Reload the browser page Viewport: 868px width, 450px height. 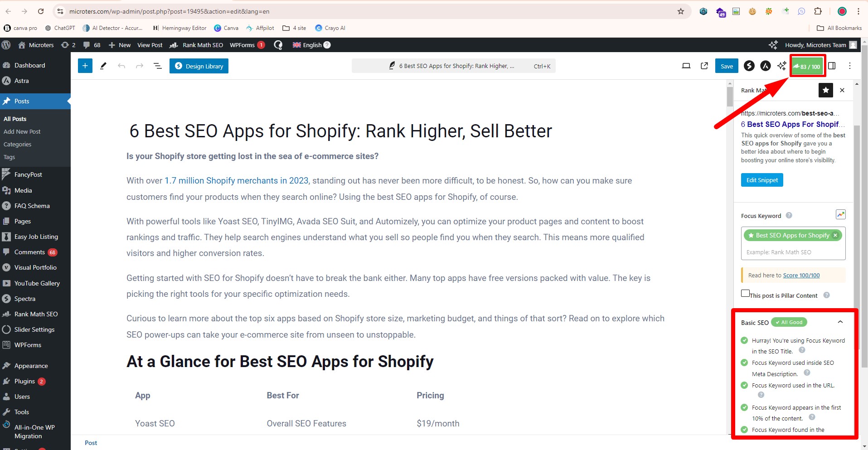coord(41,11)
